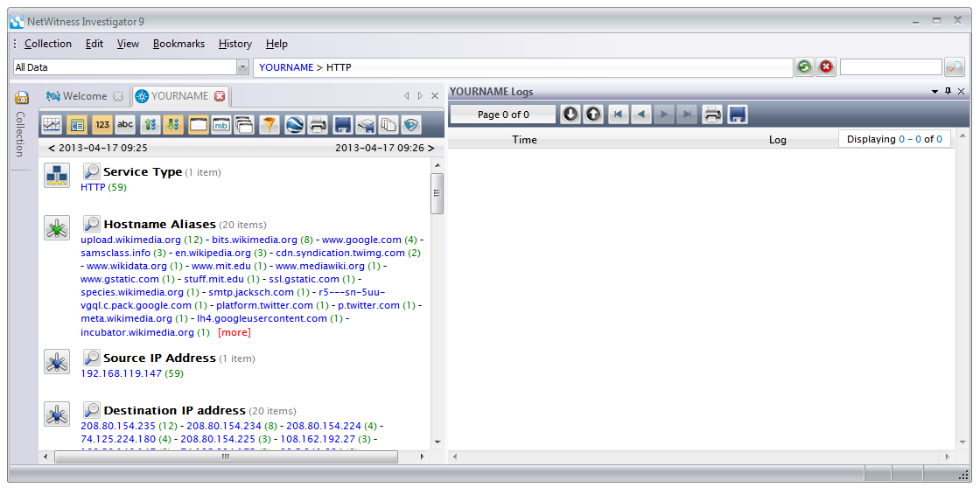Open the timeline chart view icon
The height and width of the screenshot is (494, 980).
(x=52, y=125)
